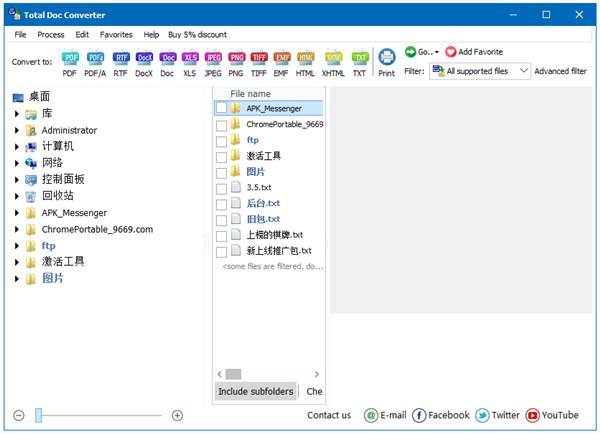This screenshot has height=434, width=600.
Task: Open the Help menu
Action: (x=151, y=35)
